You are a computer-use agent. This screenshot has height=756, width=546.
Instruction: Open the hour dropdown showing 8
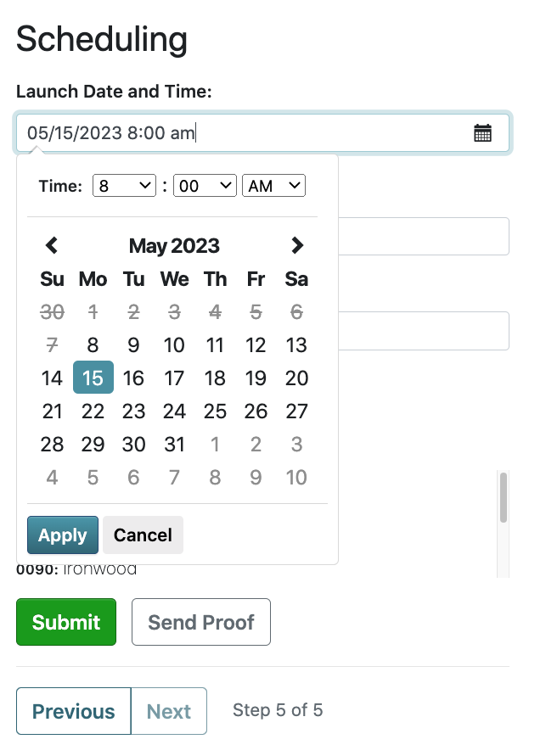[124, 185]
